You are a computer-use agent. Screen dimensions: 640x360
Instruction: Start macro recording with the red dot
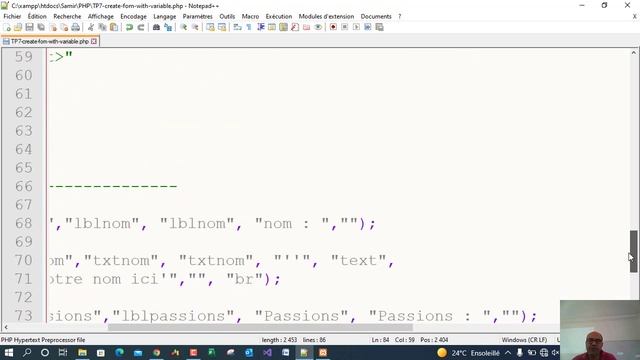(333, 27)
